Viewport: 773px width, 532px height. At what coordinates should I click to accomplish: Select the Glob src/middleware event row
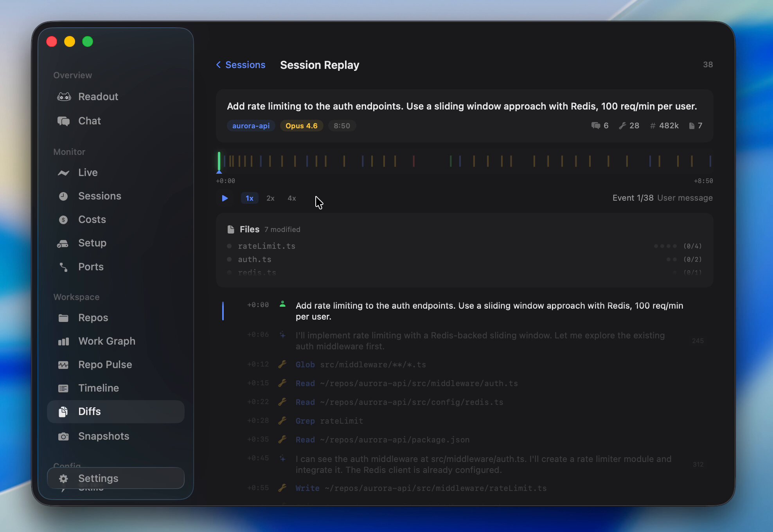(x=360, y=365)
